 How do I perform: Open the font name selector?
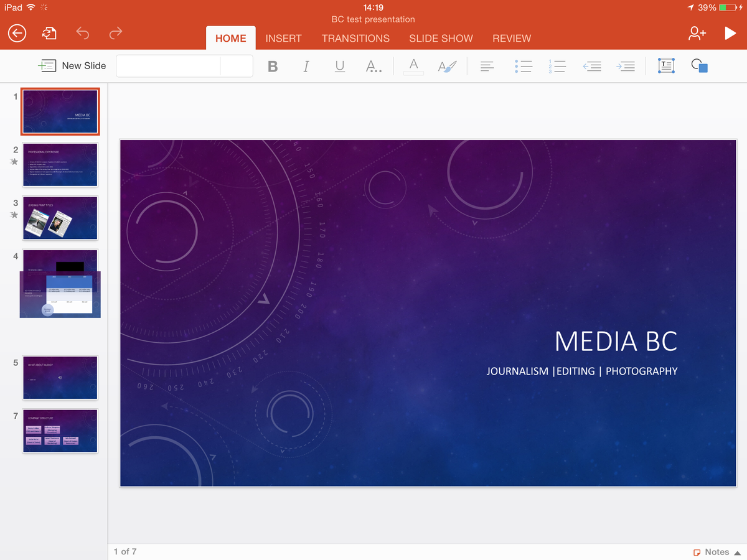[167, 65]
